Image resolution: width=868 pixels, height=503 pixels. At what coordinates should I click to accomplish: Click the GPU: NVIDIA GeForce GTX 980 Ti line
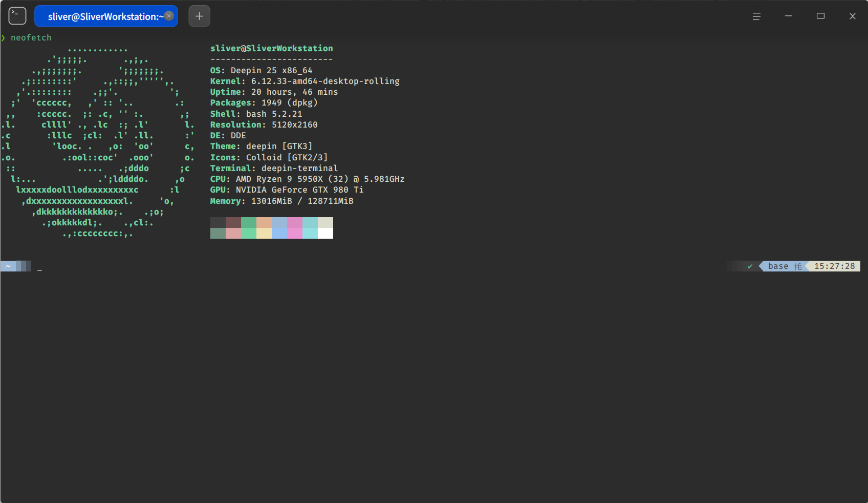click(287, 190)
